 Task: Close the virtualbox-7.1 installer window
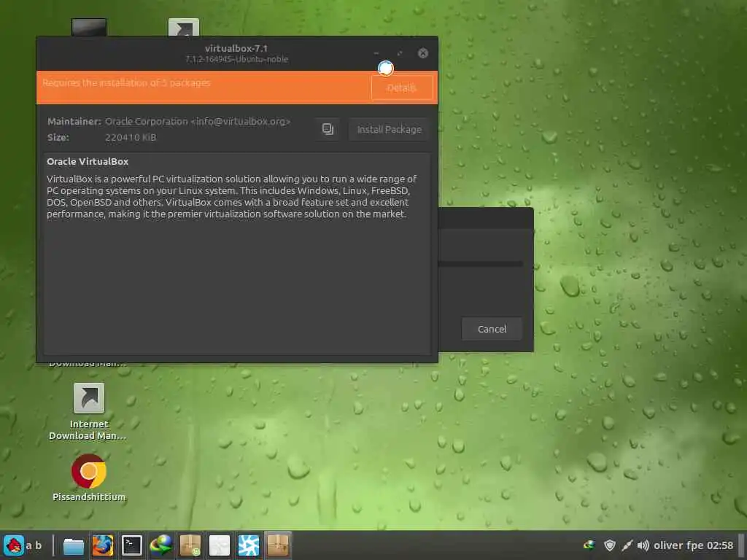click(x=422, y=52)
